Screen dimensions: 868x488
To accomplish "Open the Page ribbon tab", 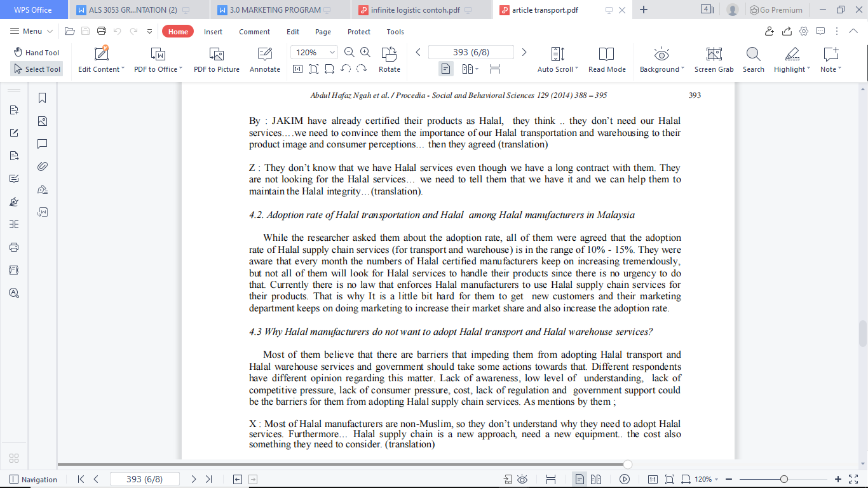I will (x=323, y=32).
